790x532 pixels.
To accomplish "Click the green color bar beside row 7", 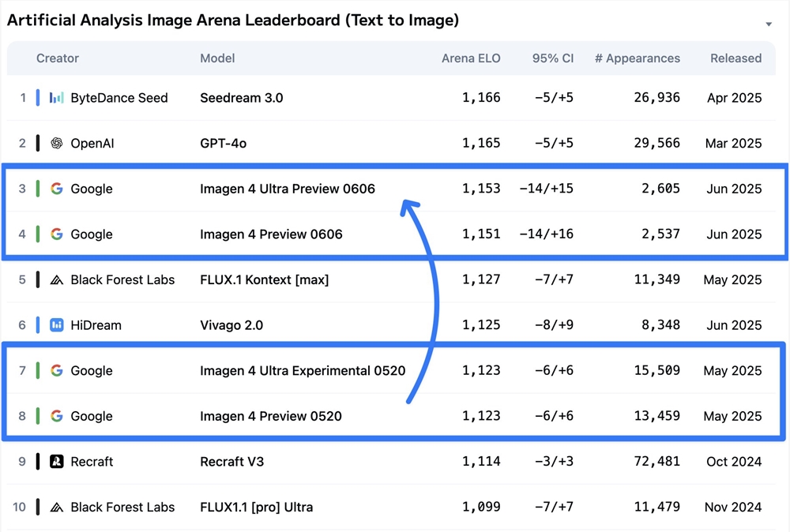I will 38,371.
